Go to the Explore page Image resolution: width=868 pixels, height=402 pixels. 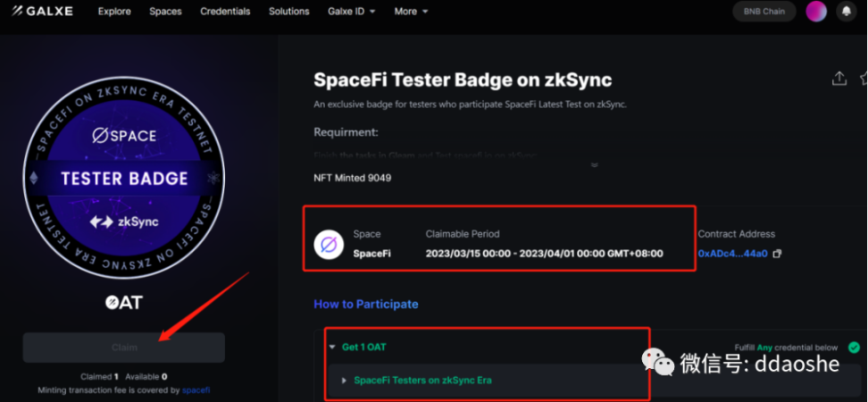click(x=114, y=12)
